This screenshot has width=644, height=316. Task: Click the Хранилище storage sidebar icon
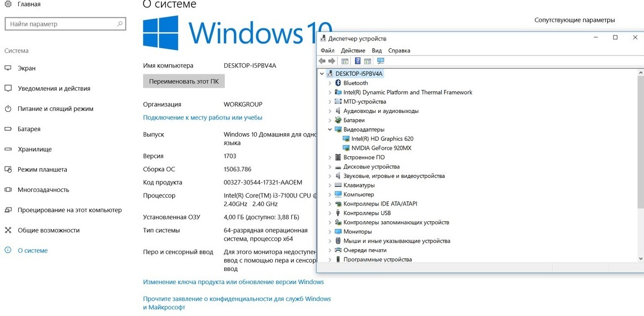point(8,149)
